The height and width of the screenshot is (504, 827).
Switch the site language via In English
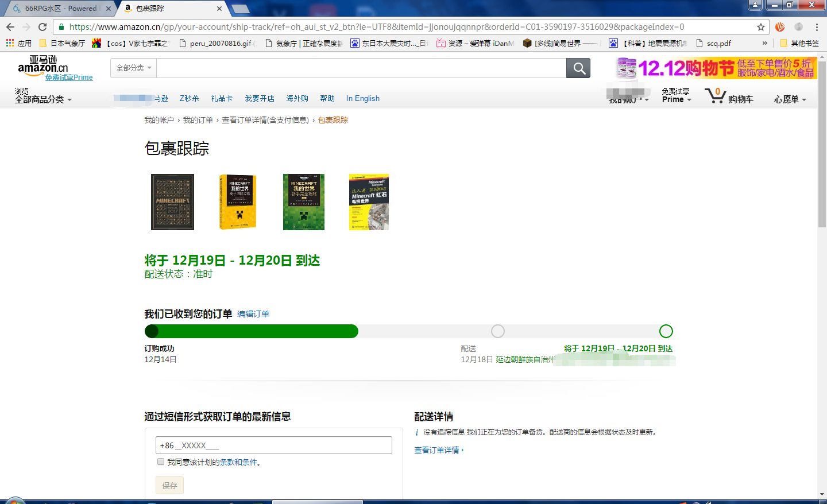(x=363, y=98)
